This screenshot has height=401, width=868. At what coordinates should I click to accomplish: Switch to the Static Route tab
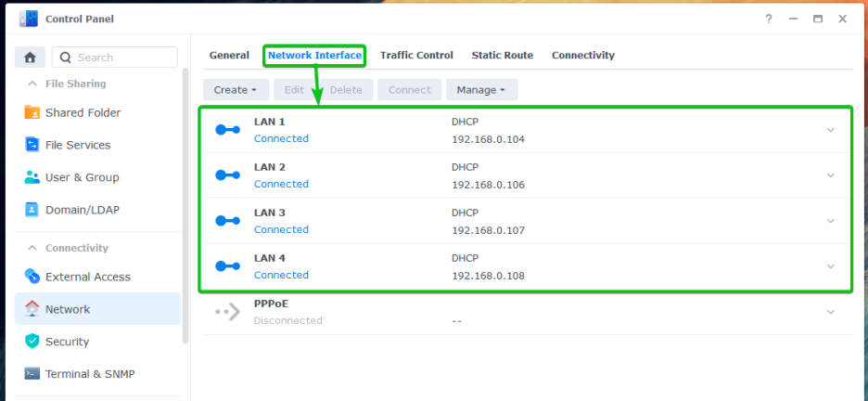click(502, 56)
